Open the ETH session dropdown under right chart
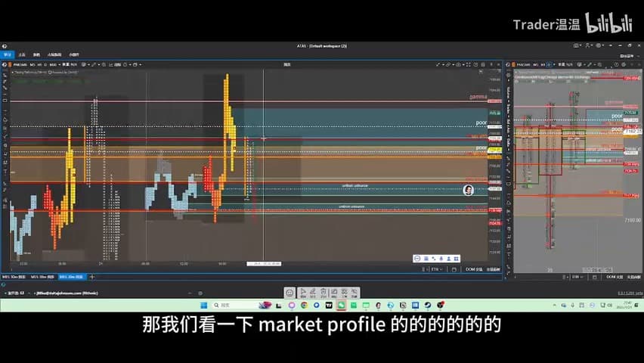The height and width of the screenshot is (363, 644). (577, 277)
